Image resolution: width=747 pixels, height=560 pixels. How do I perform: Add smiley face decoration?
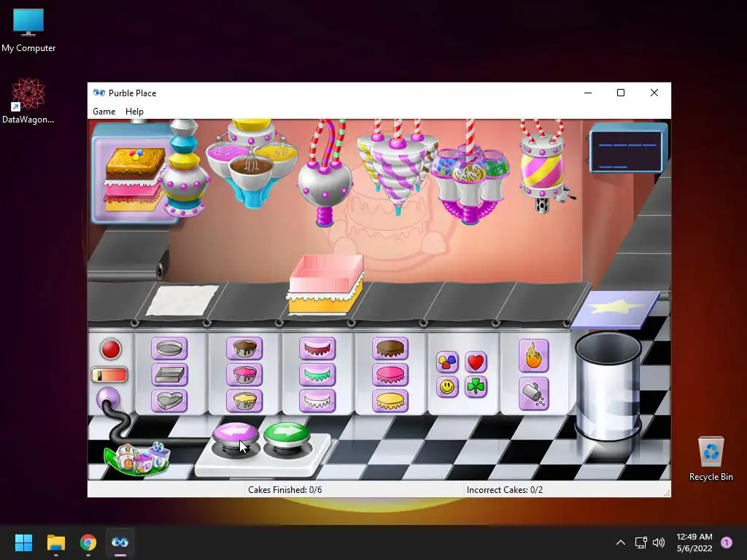pos(447,386)
